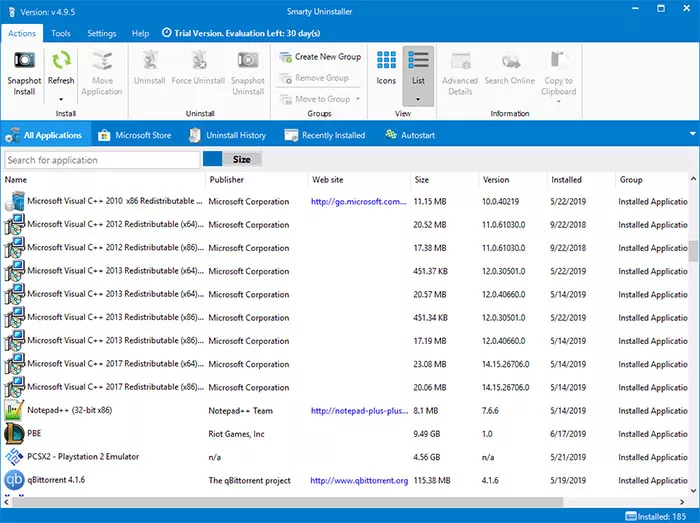Click the Copy to Clipboard icon
This screenshot has height=523, width=700.
(x=559, y=60)
